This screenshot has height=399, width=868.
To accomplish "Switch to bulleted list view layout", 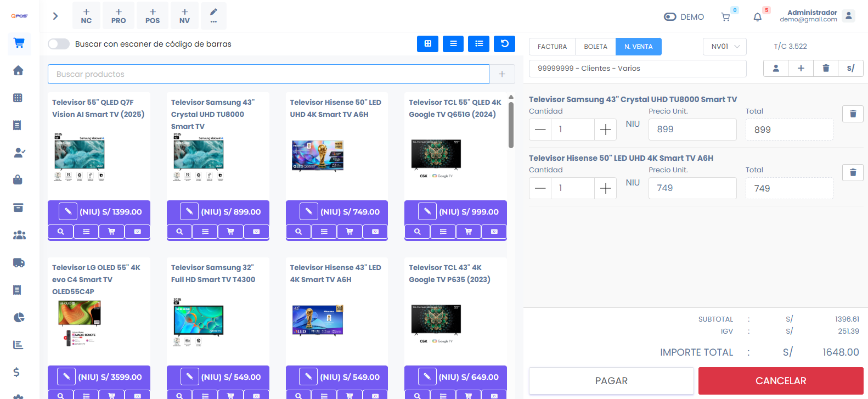I will point(478,44).
